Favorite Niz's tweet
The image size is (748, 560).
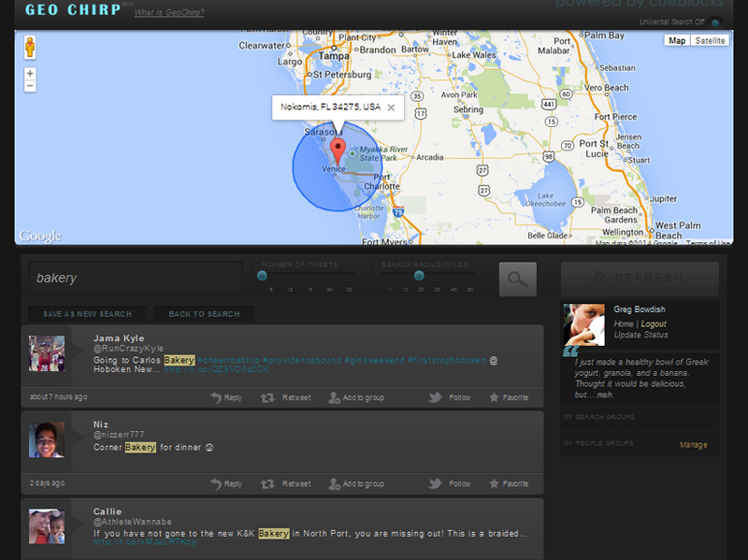point(509,483)
